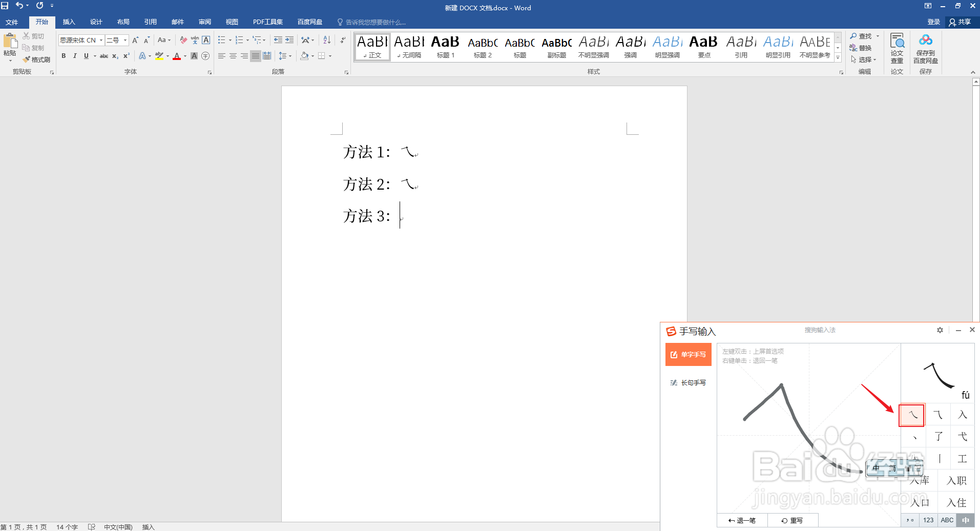The image size is (980, 531).
Task: Decrease font size with the shrink-font icon
Action: click(x=147, y=40)
